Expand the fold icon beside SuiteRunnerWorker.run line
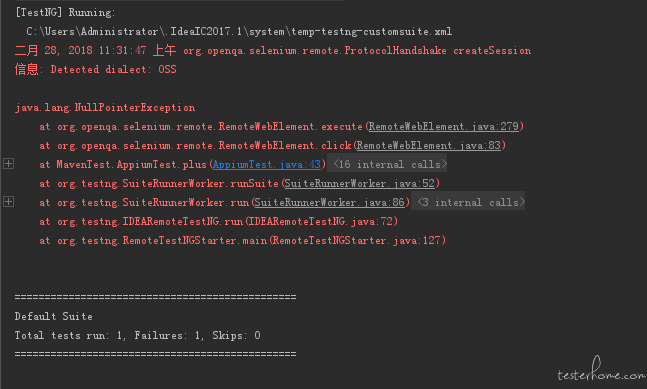The width and height of the screenshot is (647, 389). tap(8, 202)
